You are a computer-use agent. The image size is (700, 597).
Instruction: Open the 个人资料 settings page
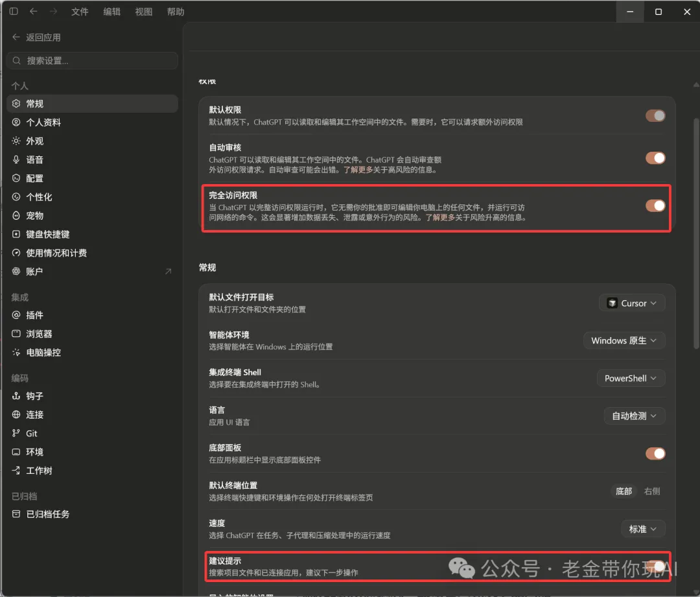(x=93, y=122)
